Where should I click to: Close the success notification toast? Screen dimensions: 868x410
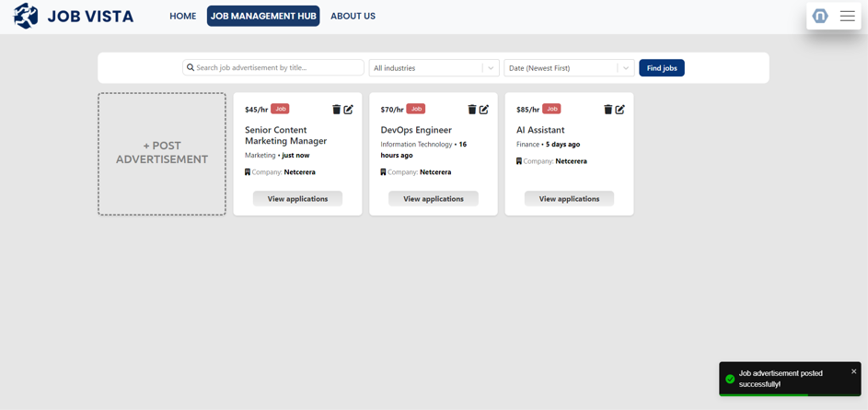click(853, 371)
